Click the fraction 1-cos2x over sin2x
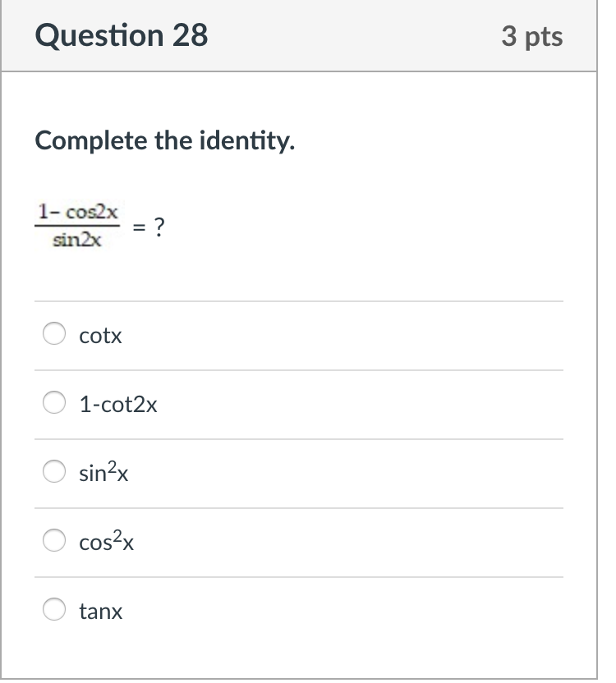Image resolution: width=616 pixels, height=683 pixels. pyautogui.click(x=78, y=224)
